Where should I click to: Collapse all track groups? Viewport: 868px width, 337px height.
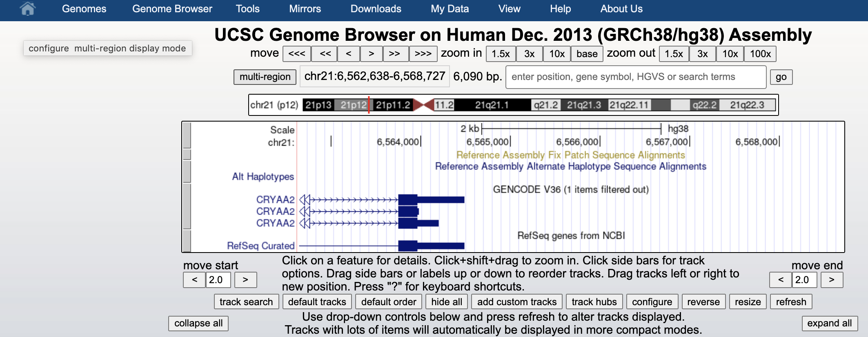(x=198, y=323)
